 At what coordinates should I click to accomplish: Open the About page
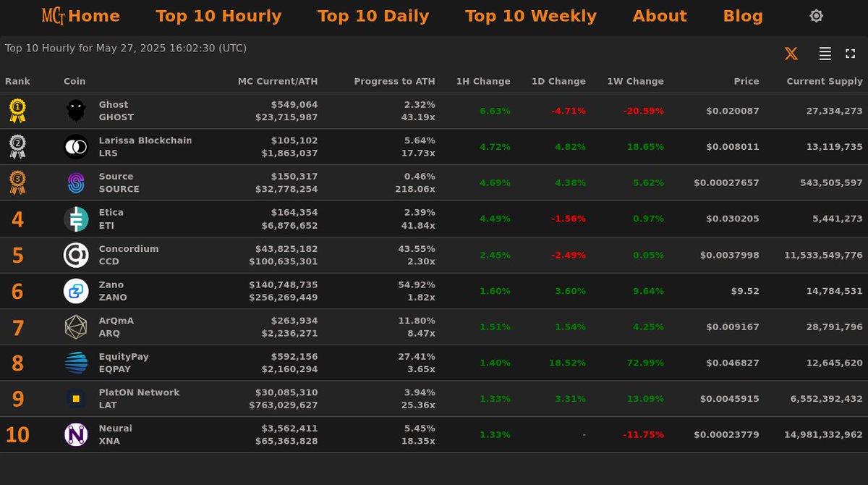(x=660, y=16)
